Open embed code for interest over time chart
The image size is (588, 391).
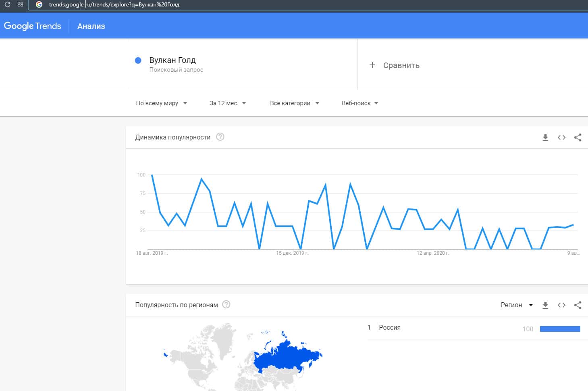tap(561, 137)
